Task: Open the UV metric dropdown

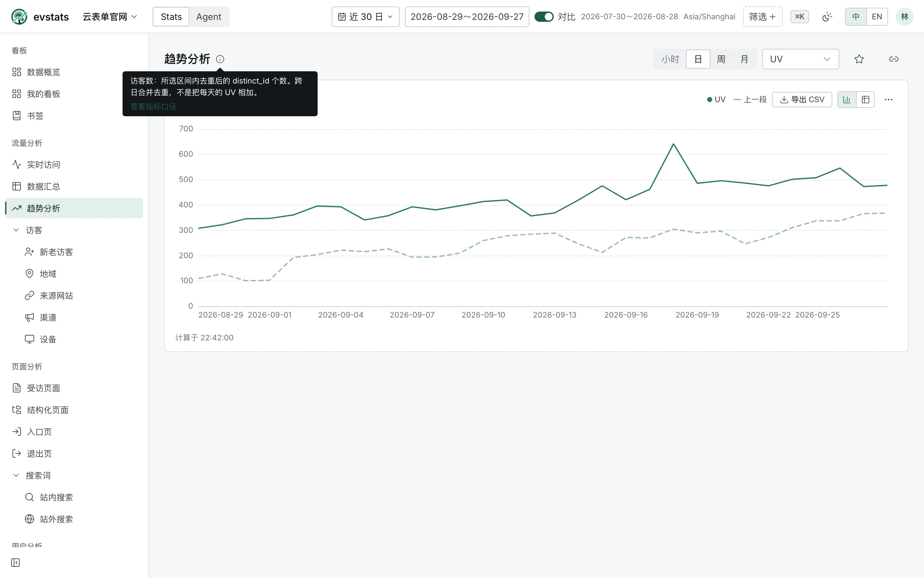Action: pyautogui.click(x=800, y=59)
